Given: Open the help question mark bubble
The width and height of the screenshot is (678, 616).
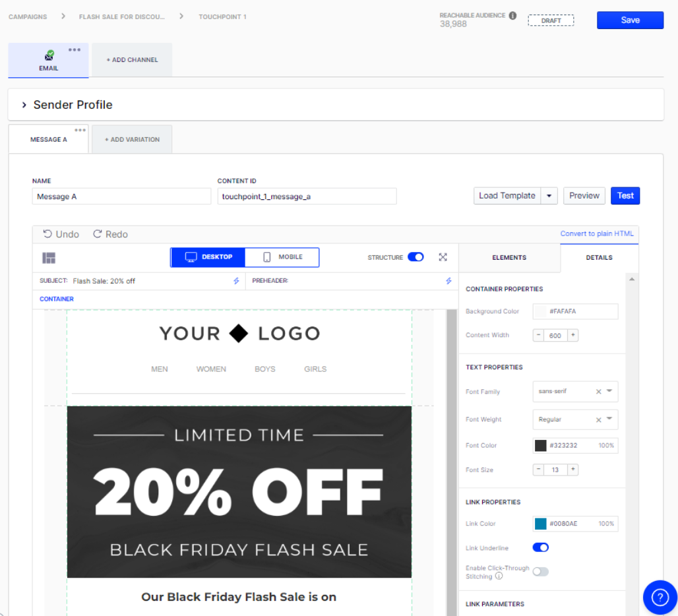Looking at the screenshot, I should pyautogui.click(x=660, y=598).
